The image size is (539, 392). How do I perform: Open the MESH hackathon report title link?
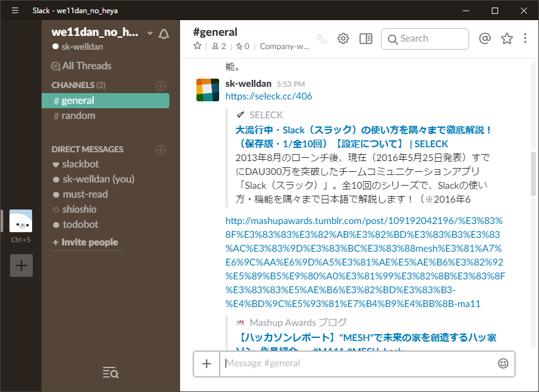(366, 342)
